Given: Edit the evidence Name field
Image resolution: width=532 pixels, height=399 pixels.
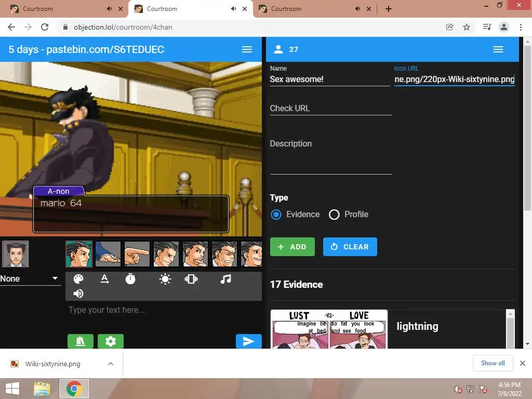Looking at the screenshot, I should click(x=330, y=79).
